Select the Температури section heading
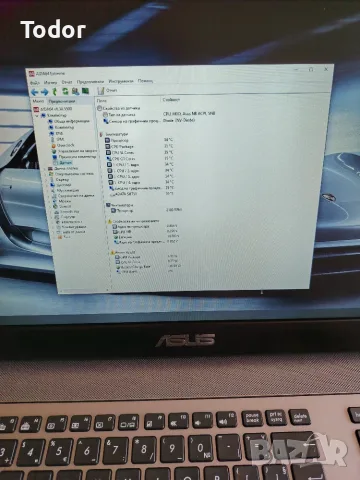360x480 pixels. (114, 134)
